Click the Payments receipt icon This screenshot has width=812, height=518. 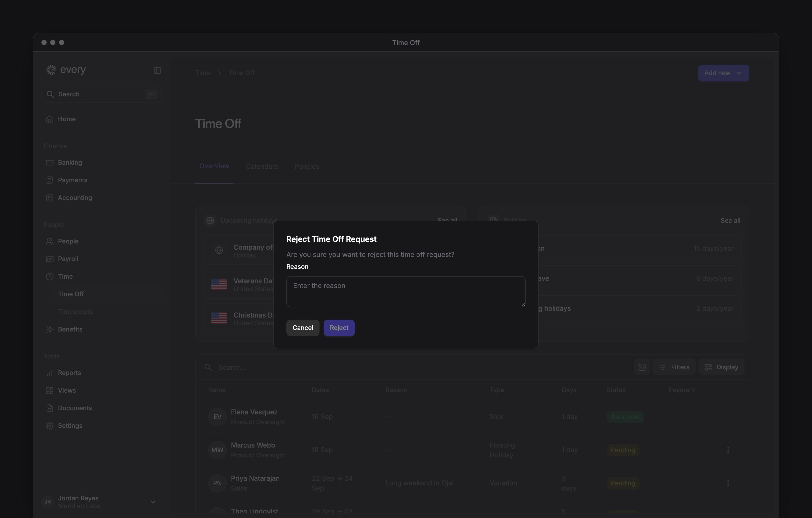point(49,180)
